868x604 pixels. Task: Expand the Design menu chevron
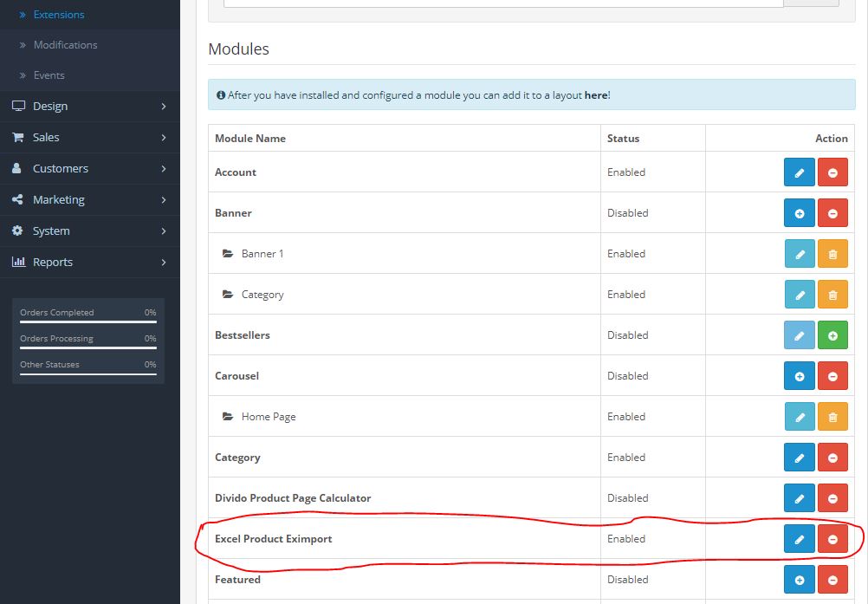164,106
